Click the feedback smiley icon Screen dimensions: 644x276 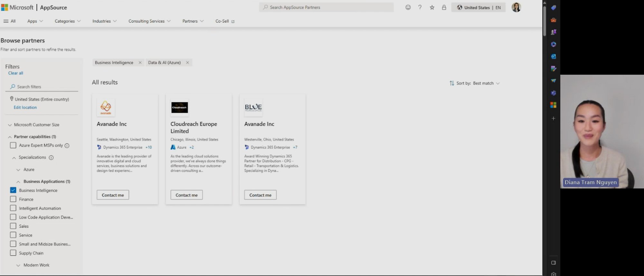(x=408, y=7)
